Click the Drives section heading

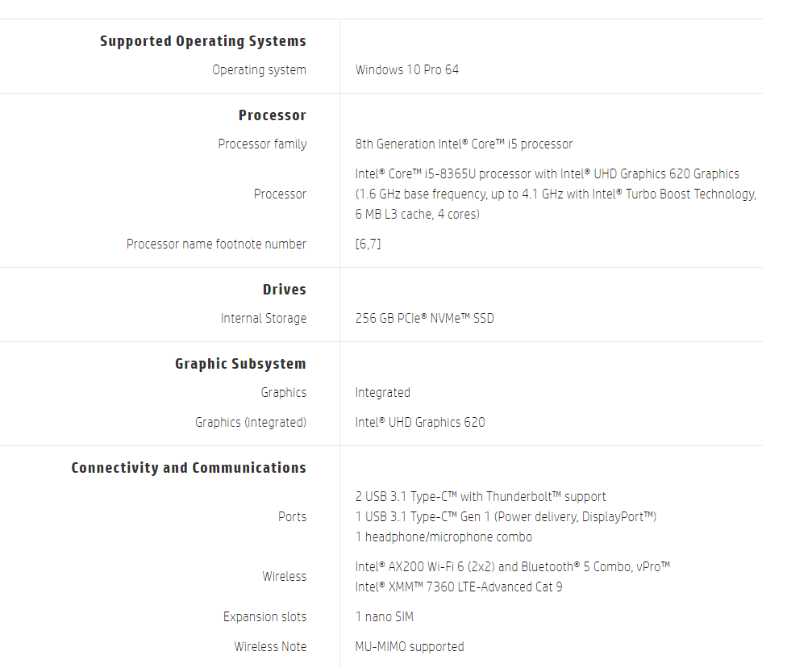[x=284, y=290]
